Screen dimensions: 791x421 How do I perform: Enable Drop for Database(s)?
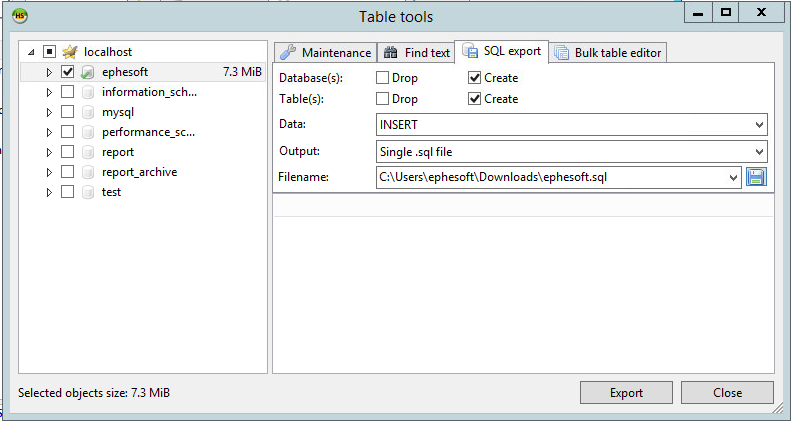(382, 78)
